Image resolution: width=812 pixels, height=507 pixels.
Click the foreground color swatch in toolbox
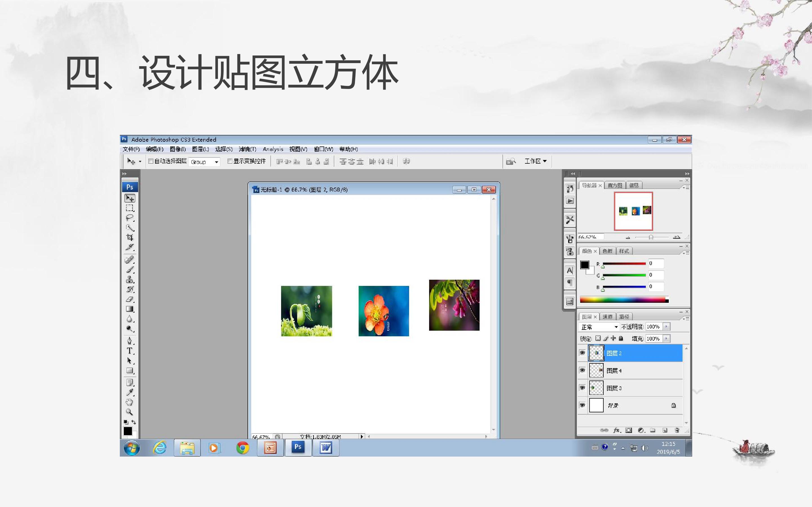coord(127,431)
